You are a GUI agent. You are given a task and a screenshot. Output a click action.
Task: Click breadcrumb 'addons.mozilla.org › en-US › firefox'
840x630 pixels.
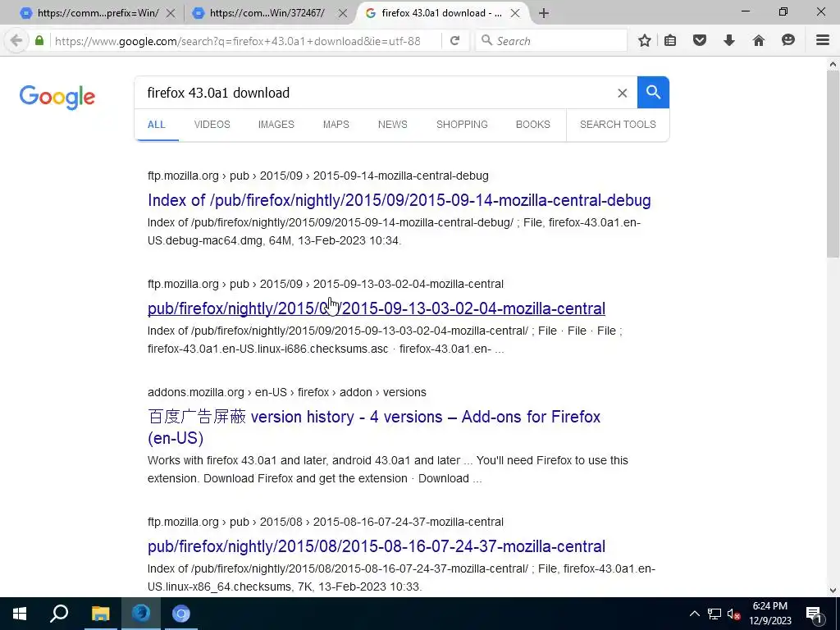(x=239, y=392)
